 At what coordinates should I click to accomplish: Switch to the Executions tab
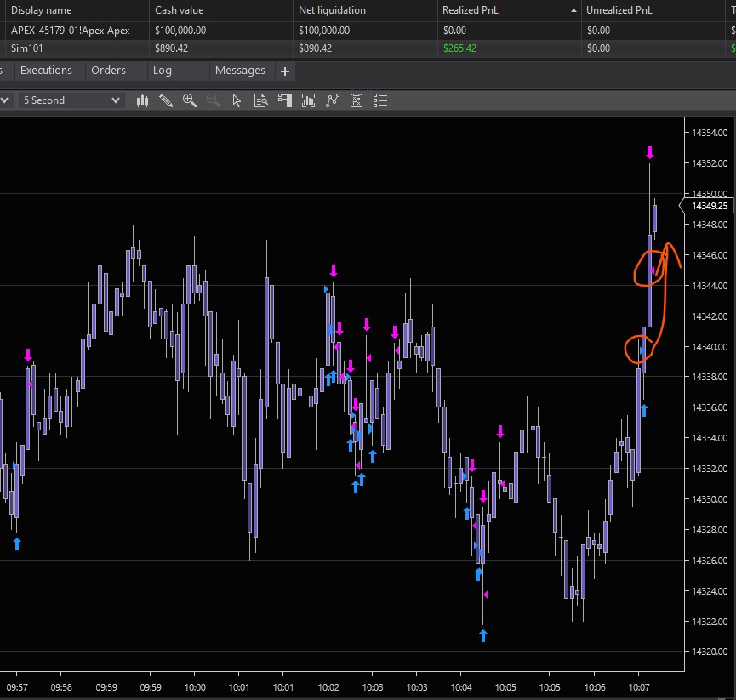coord(46,71)
